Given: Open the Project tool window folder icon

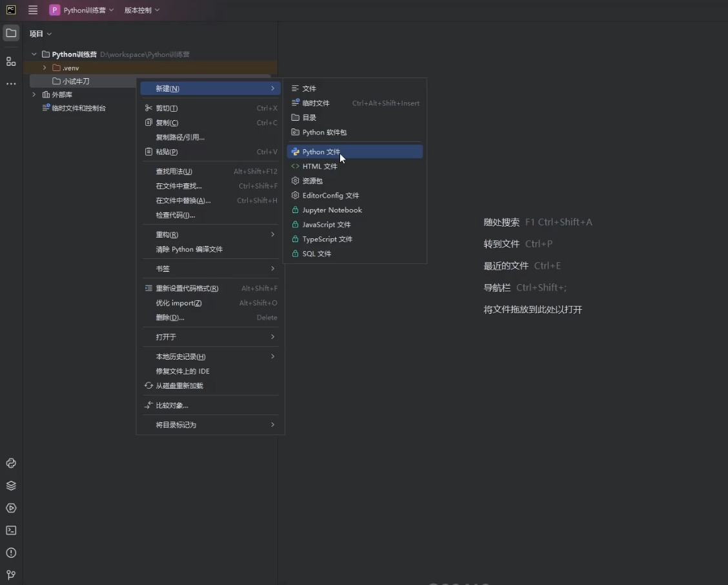Looking at the screenshot, I should click(x=10, y=34).
